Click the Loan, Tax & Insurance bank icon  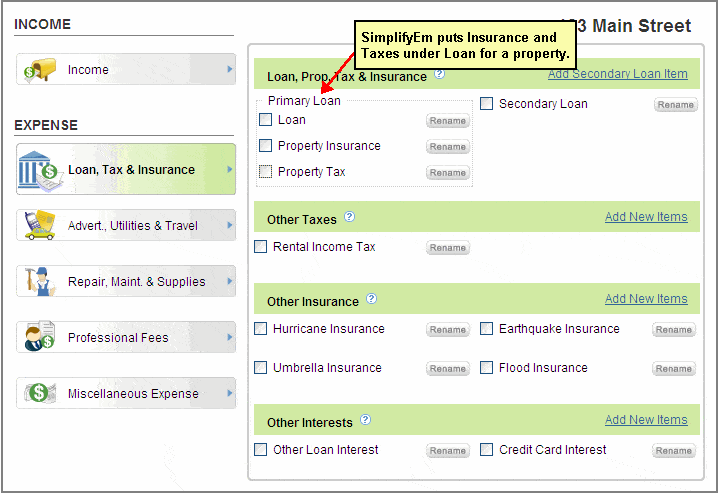(41, 169)
